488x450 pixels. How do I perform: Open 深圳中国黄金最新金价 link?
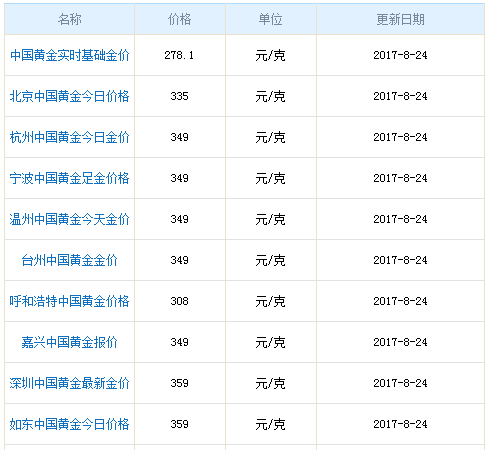click(70, 383)
